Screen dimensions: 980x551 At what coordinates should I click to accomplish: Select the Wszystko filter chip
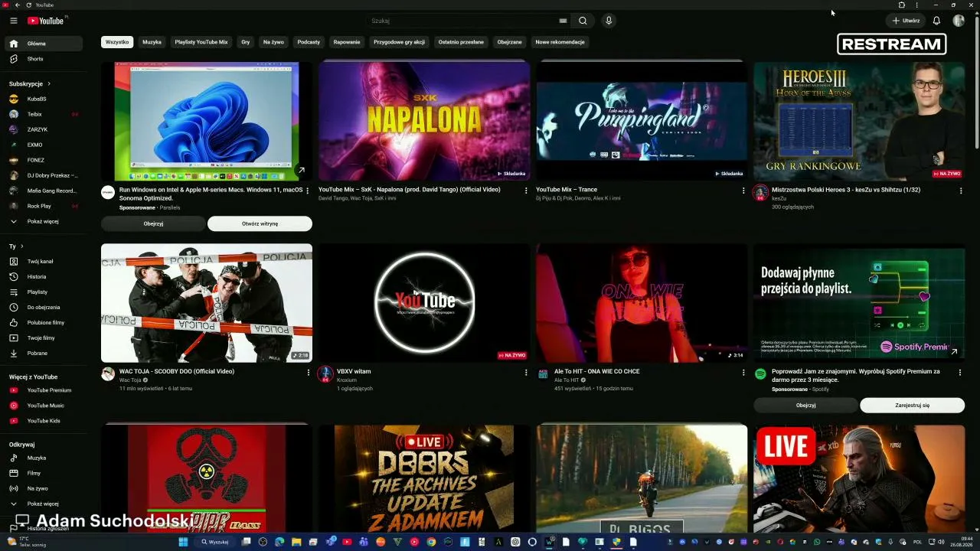[x=117, y=42]
